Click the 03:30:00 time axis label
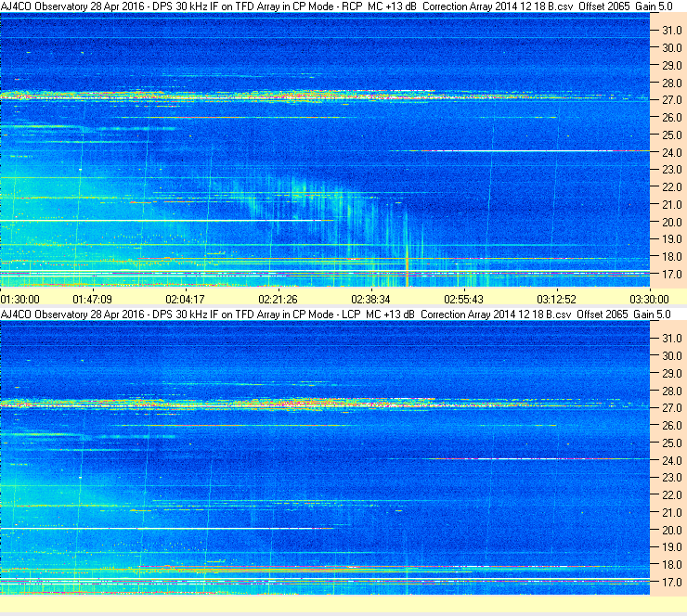 pos(649,300)
